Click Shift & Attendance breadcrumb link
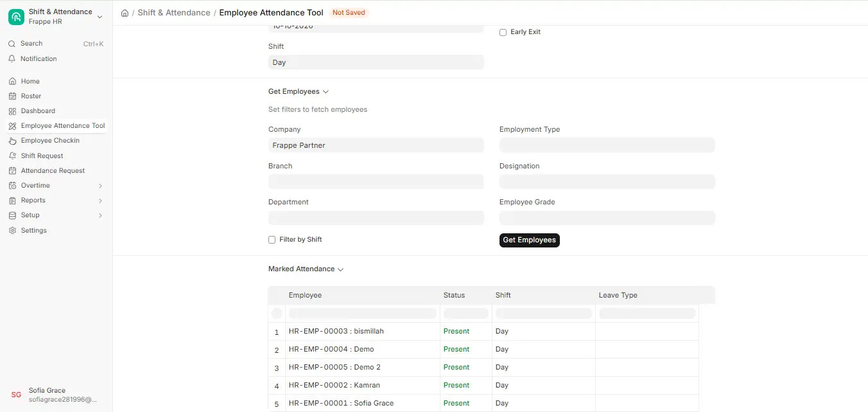This screenshot has width=868, height=412. 174,13
